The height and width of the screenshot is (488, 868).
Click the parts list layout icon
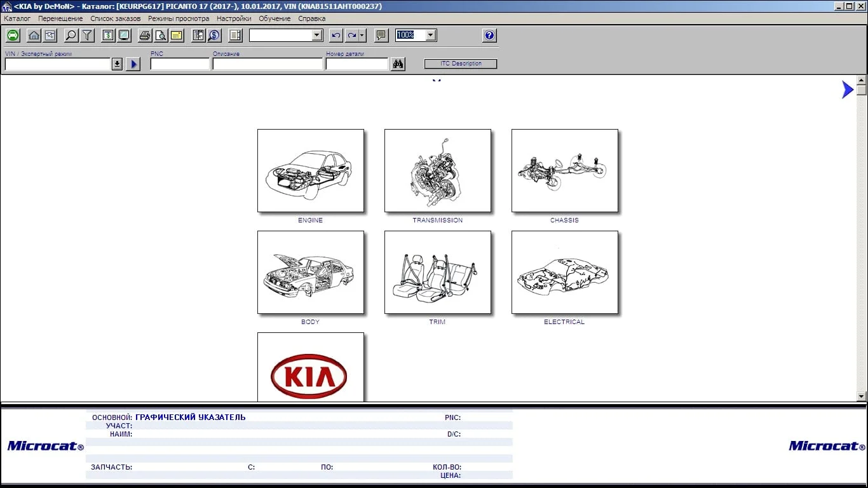pyautogui.click(x=198, y=36)
